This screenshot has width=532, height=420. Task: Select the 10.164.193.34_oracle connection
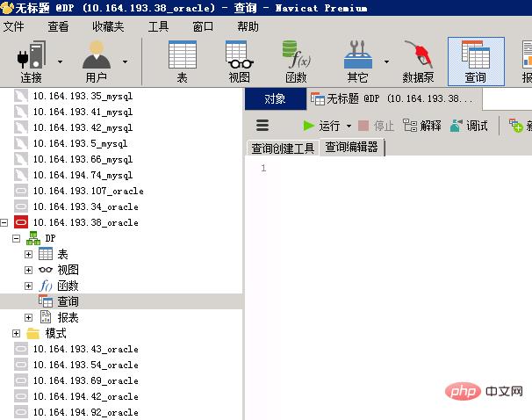(x=85, y=206)
